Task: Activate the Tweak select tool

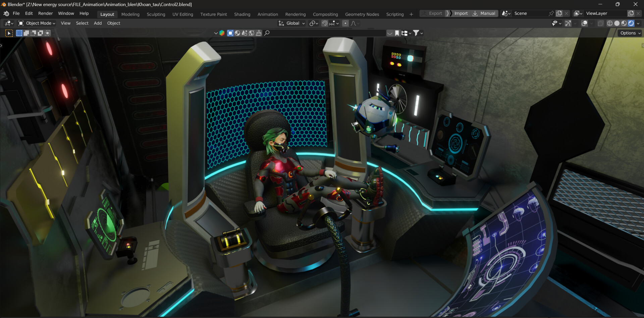Action: [x=9, y=33]
